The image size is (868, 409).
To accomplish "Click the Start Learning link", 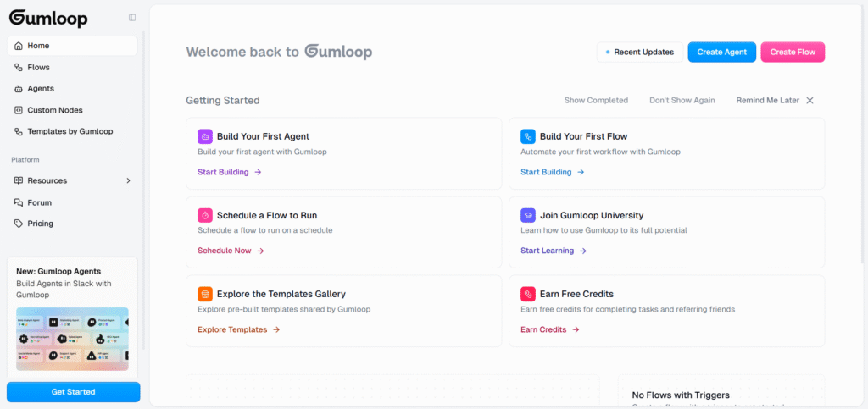I will click(547, 251).
